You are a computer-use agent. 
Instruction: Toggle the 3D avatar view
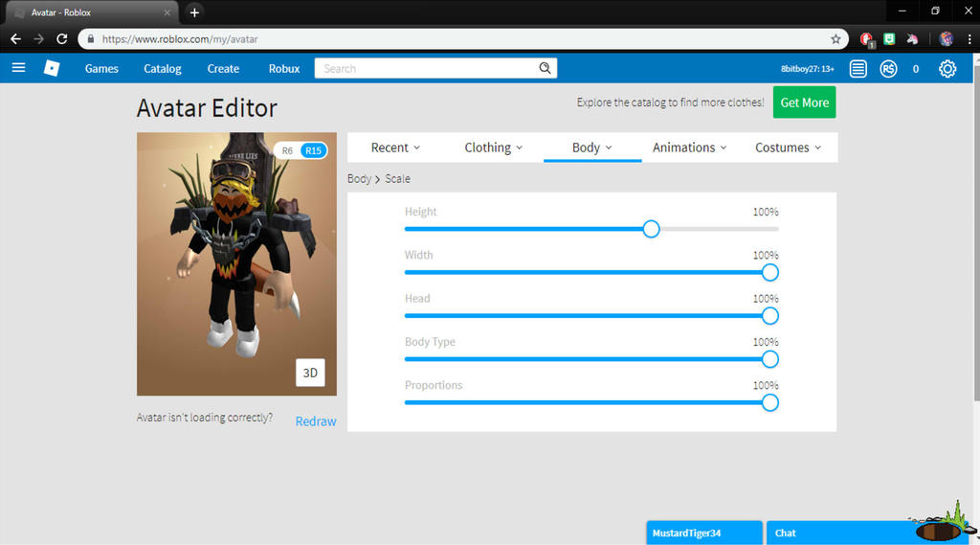pos(310,373)
